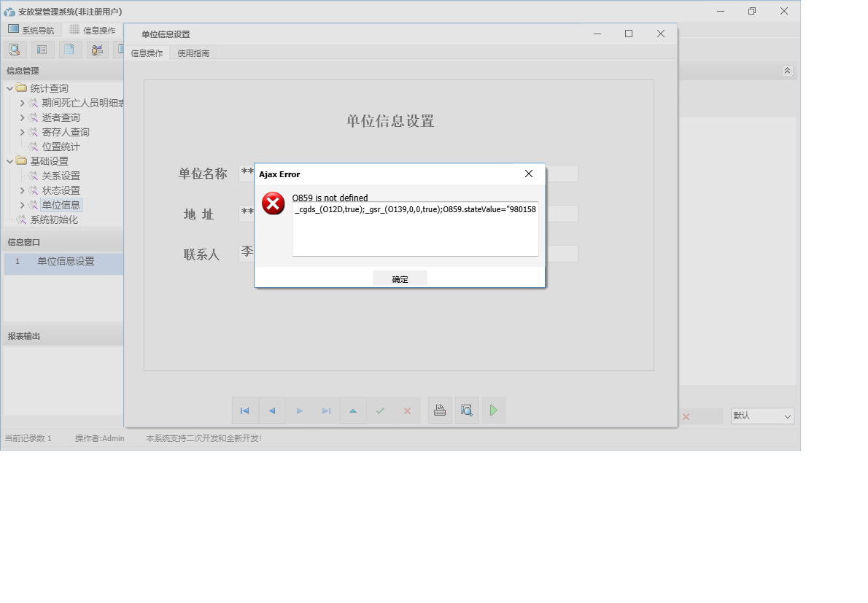Collapse the 基础设置 folder node

10,162
